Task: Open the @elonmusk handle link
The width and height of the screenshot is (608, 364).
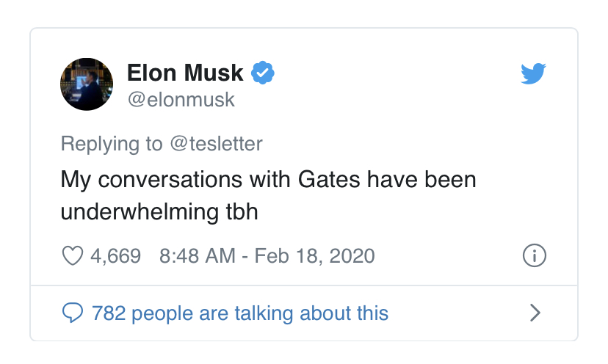Action: [181, 99]
